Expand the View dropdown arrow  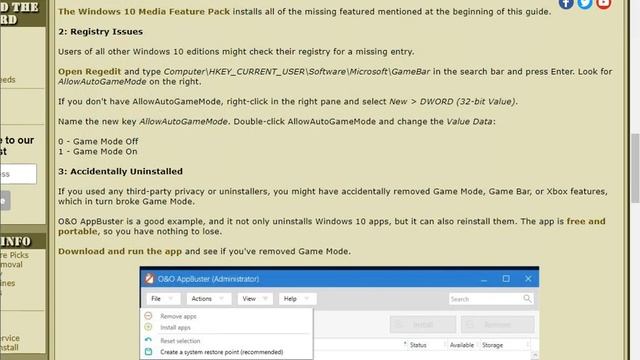[x=265, y=299]
